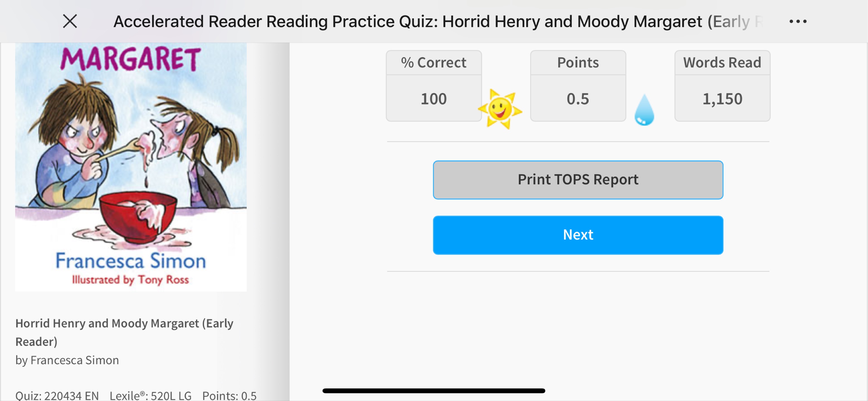Select the Points 0.5 box

578,86
